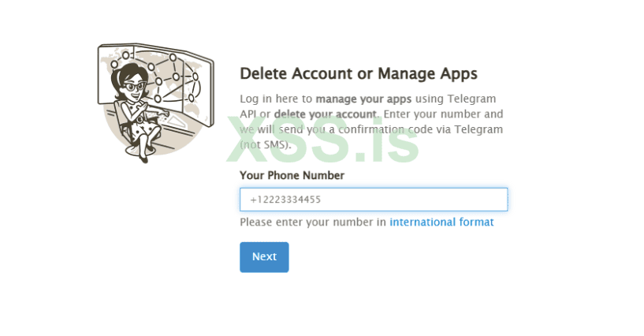Screen dimensions: 644x336
Task: Focus the Your Phone Number input field
Action: 374,200
